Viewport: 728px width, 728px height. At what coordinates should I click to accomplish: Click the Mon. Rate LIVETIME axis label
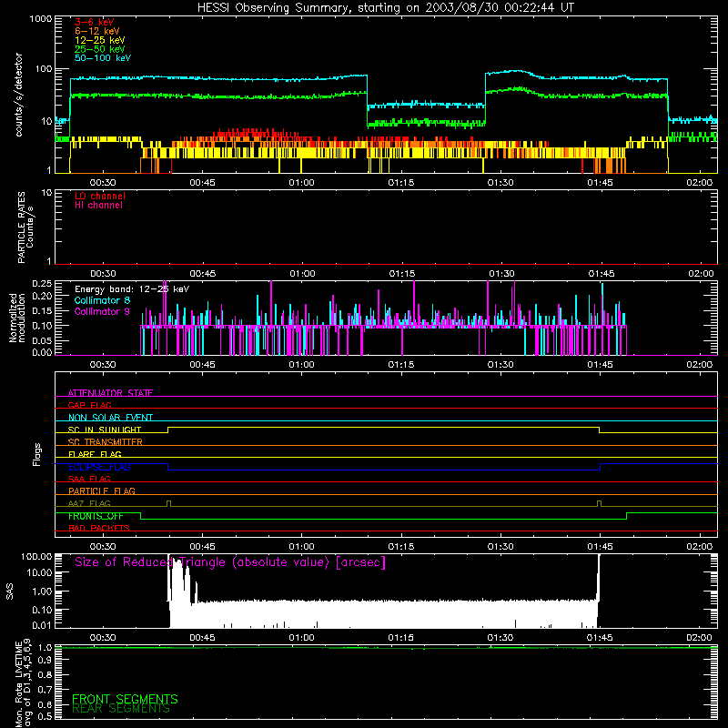[x=24, y=683]
